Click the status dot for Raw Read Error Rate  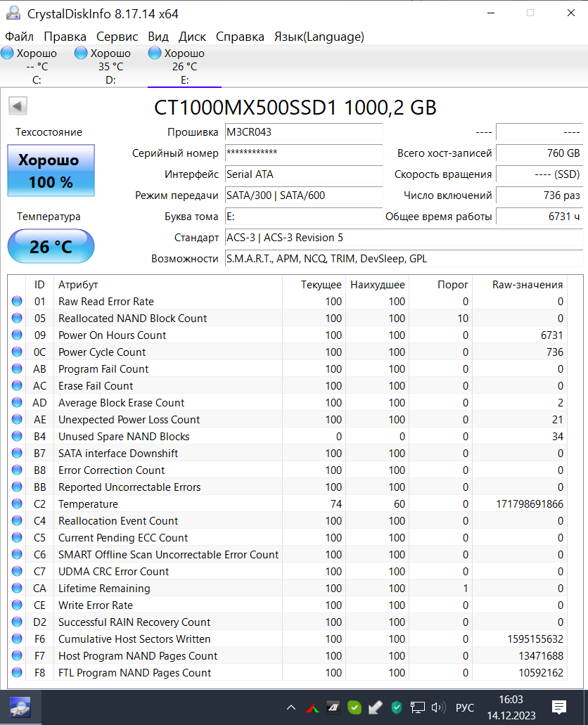[17, 301]
